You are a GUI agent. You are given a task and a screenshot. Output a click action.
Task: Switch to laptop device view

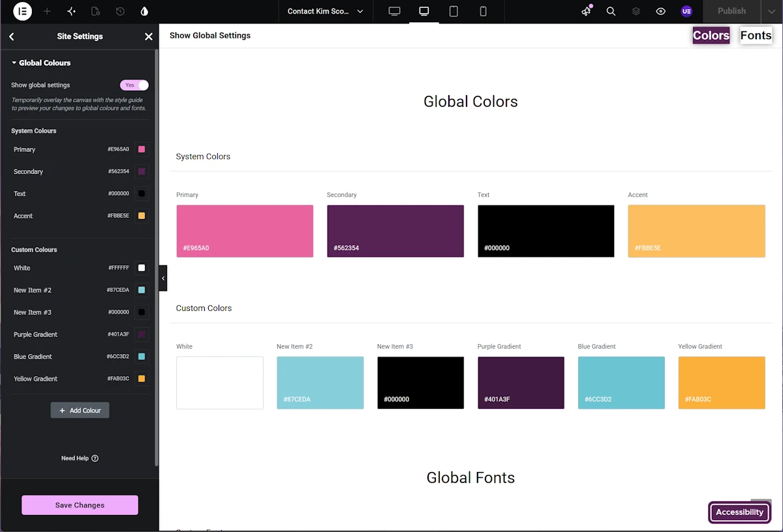424,11
